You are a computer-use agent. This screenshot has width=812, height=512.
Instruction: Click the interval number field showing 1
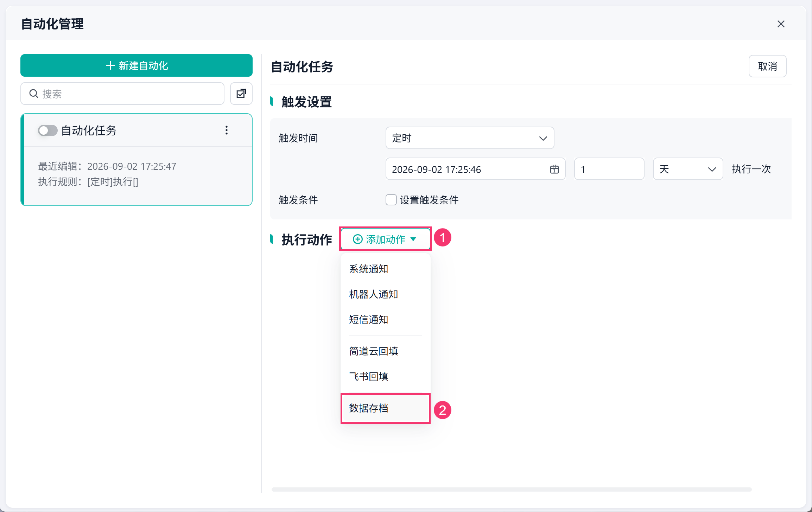[x=609, y=169]
